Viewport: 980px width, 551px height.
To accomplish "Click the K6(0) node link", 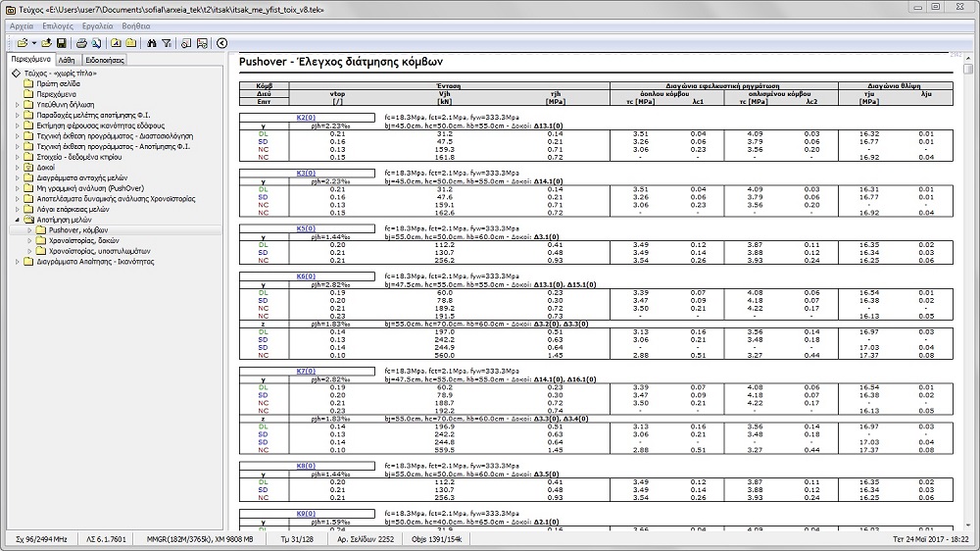I will point(305,277).
